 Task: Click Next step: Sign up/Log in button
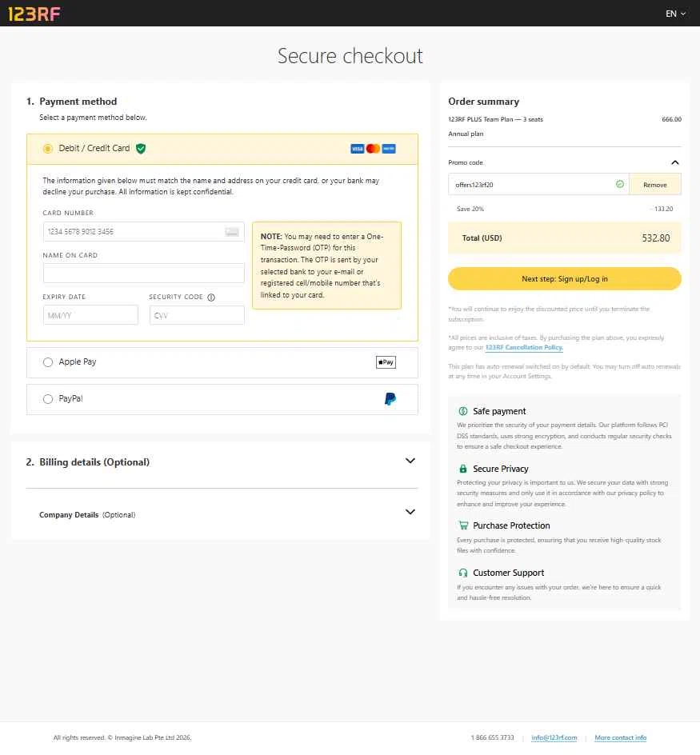pos(564,278)
